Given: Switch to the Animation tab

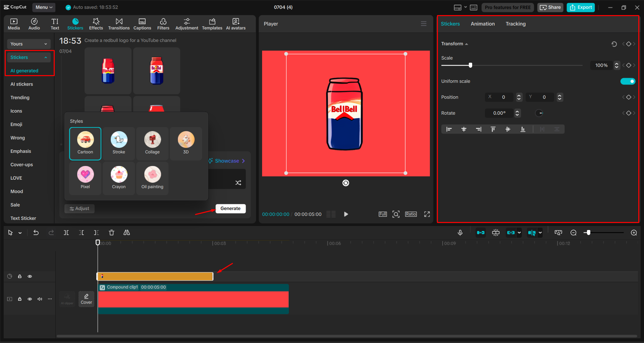Looking at the screenshot, I should [482, 23].
